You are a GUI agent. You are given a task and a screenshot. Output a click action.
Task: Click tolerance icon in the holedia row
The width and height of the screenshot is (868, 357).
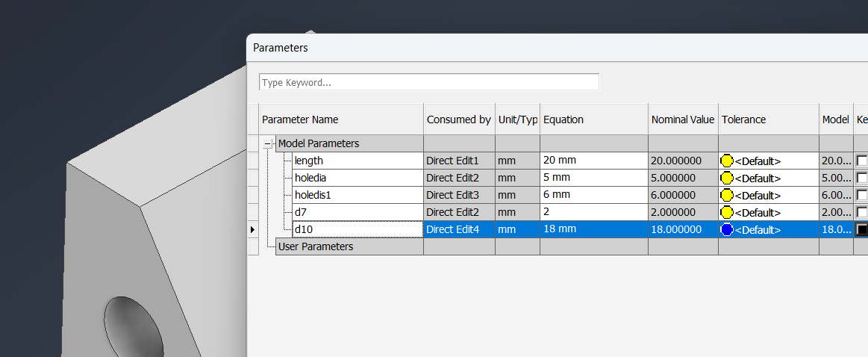click(727, 178)
